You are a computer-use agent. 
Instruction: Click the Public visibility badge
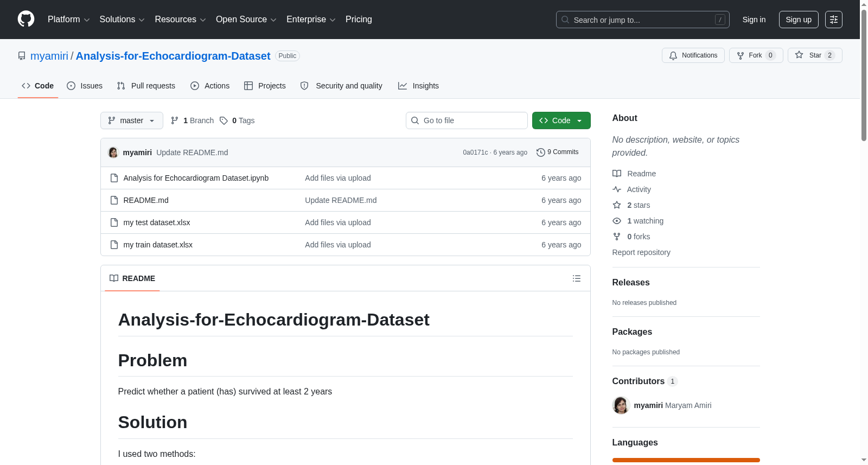[x=288, y=56]
